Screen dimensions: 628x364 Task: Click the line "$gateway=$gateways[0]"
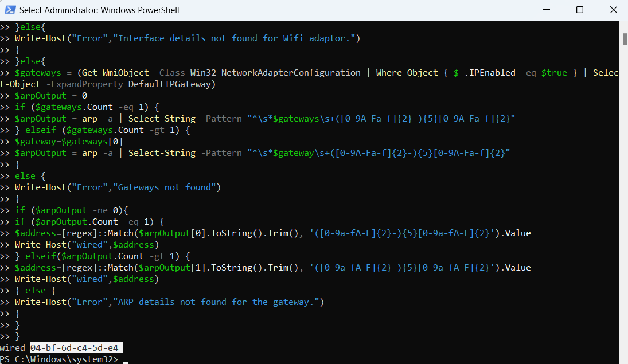tap(69, 142)
